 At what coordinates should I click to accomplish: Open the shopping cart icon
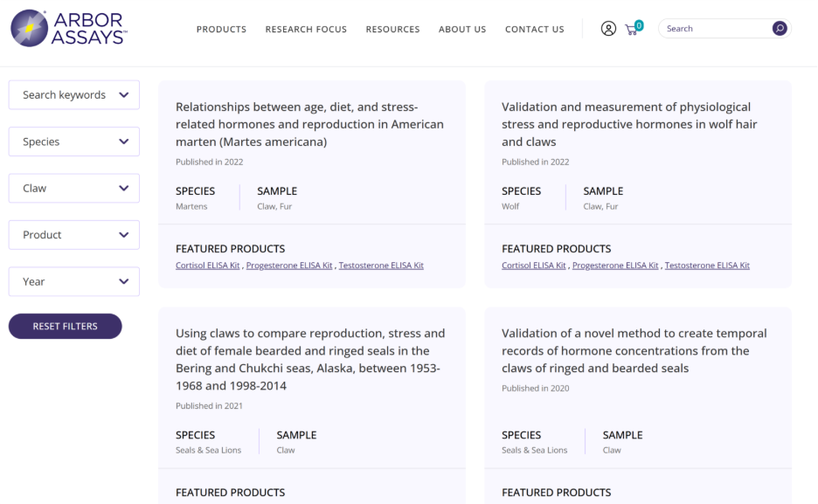point(632,29)
